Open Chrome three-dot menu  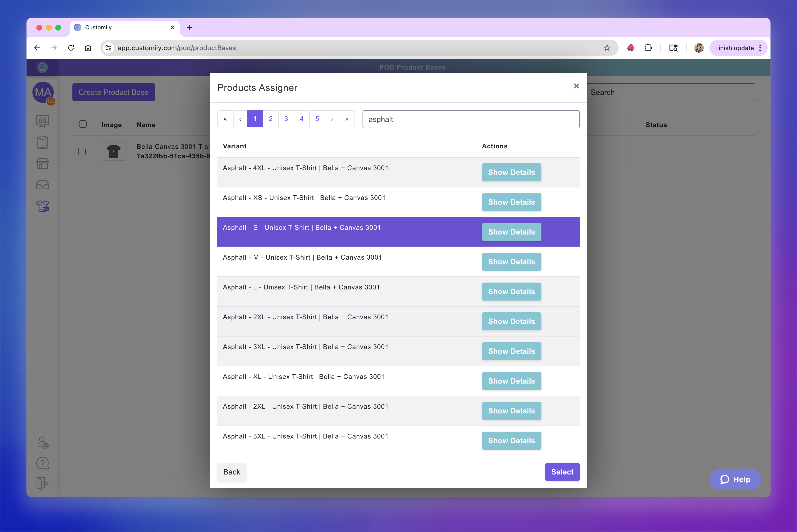pyautogui.click(x=760, y=48)
